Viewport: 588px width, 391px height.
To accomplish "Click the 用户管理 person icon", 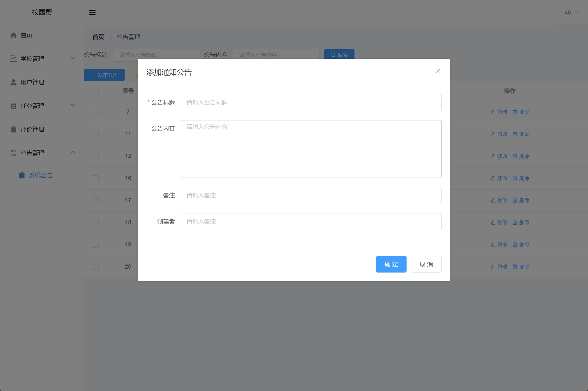I will tap(13, 82).
